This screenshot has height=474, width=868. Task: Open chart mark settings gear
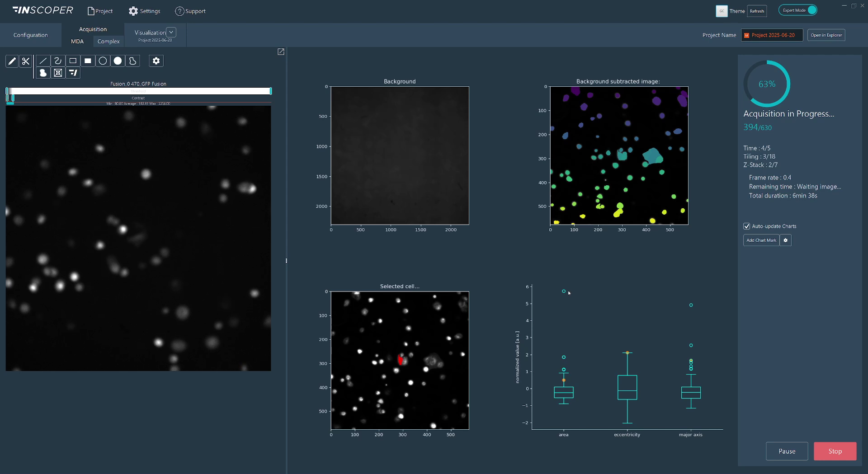point(786,240)
